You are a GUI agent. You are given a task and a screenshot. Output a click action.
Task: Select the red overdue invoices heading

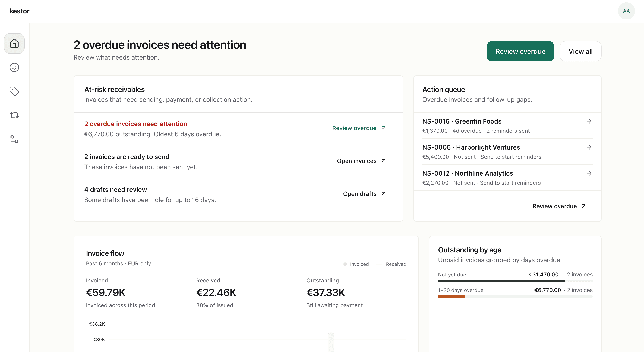[135, 124]
